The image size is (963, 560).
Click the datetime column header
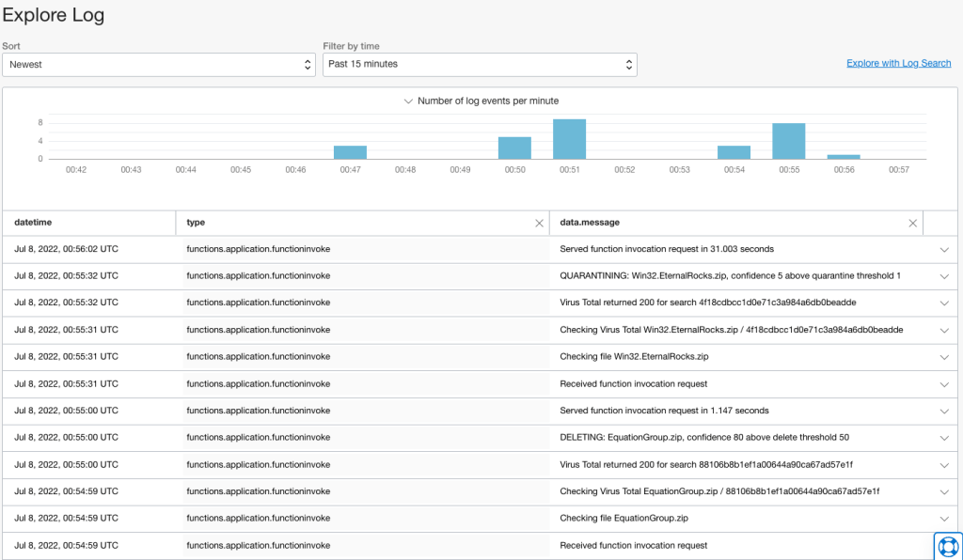coord(34,223)
